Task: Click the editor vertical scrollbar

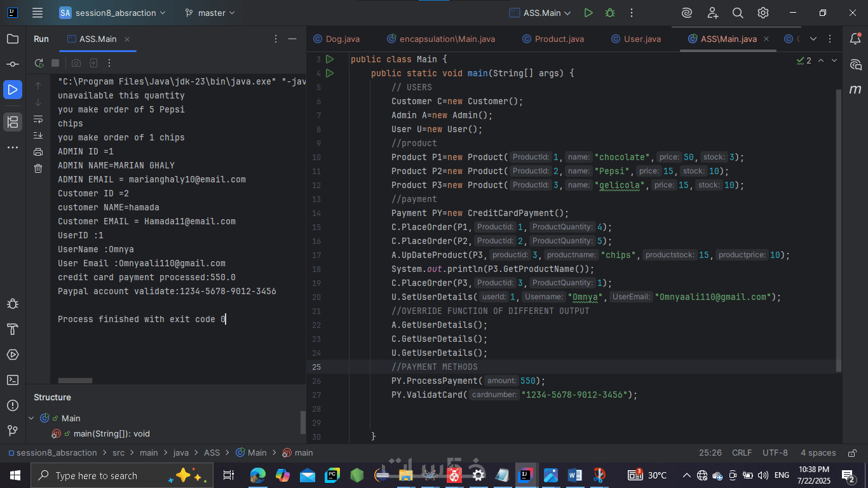Action: point(839,229)
